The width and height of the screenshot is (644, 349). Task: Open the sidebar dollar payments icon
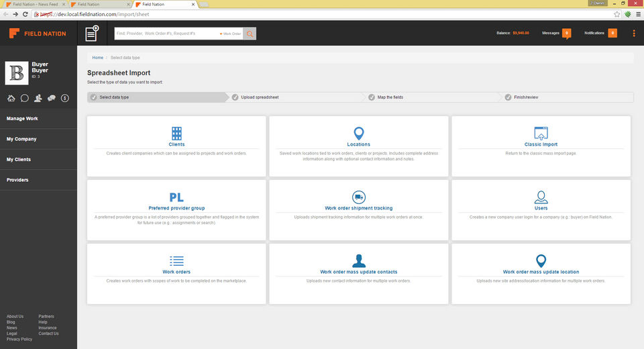coord(65,98)
